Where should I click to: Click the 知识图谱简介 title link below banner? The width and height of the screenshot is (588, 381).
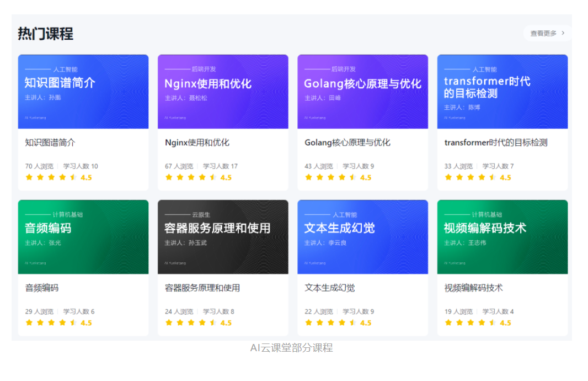pyautogui.click(x=50, y=142)
